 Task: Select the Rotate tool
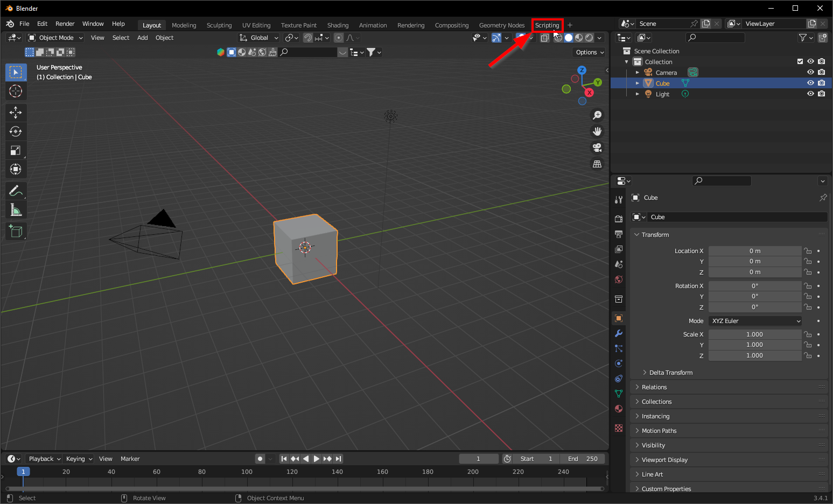click(x=16, y=131)
